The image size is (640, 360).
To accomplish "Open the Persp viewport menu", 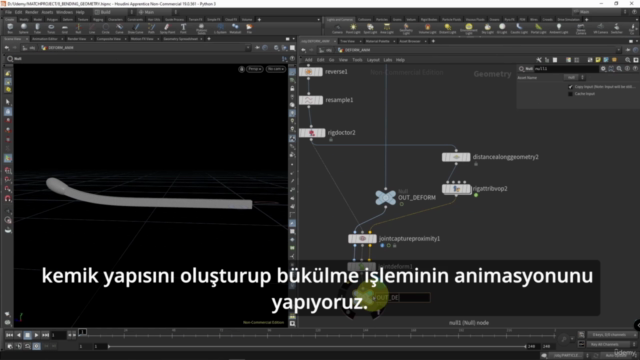I will tap(254, 69).
